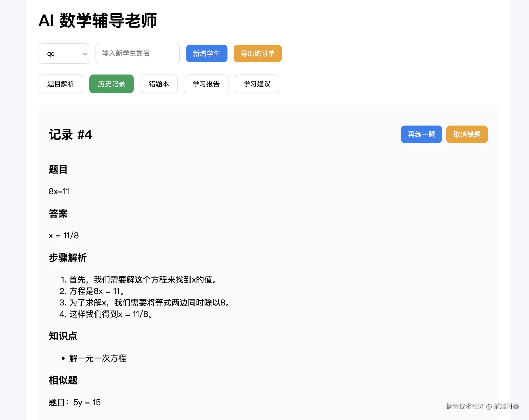Click the question text 8x=11
Screen dimensions: 529x420
click(59, 191)
